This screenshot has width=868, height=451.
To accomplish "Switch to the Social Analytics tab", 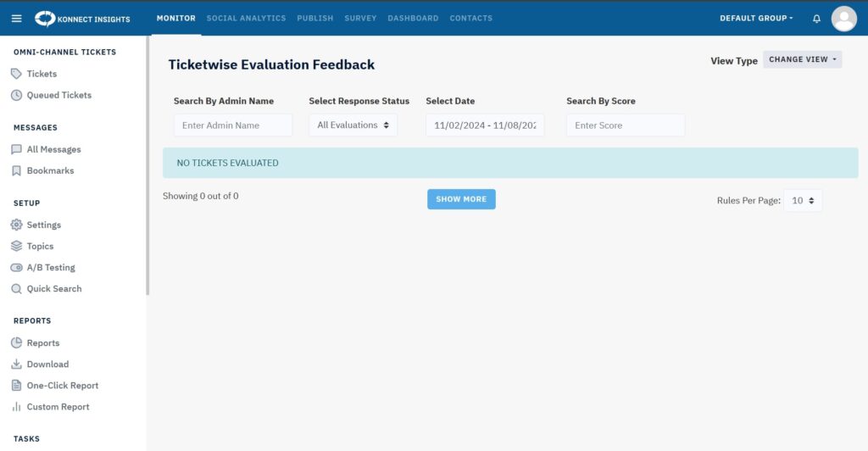I will tap(246, 19).
